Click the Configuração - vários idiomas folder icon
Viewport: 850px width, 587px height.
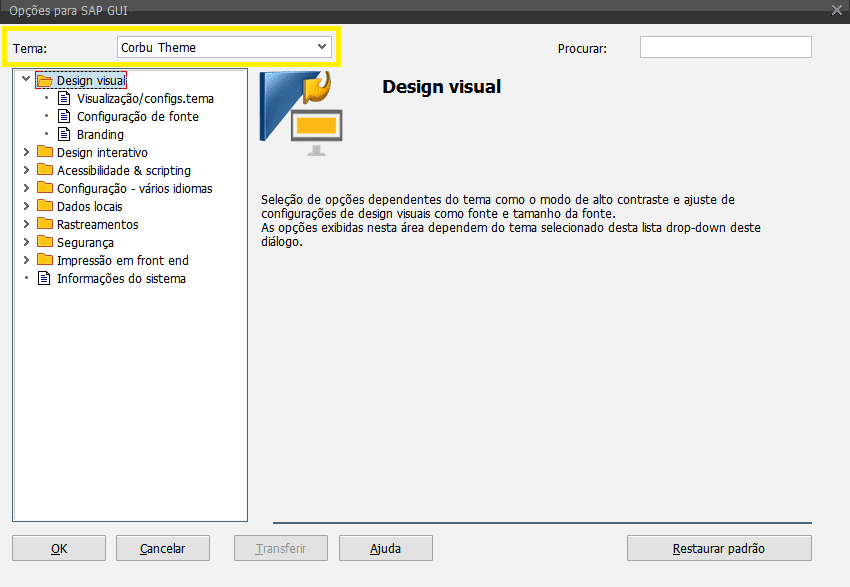coord(45,187)
